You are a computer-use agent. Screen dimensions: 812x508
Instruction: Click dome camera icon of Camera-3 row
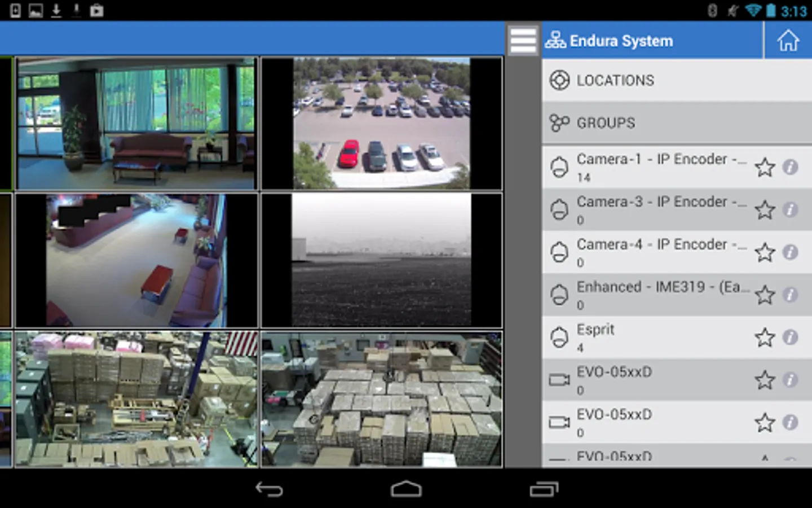559,209
